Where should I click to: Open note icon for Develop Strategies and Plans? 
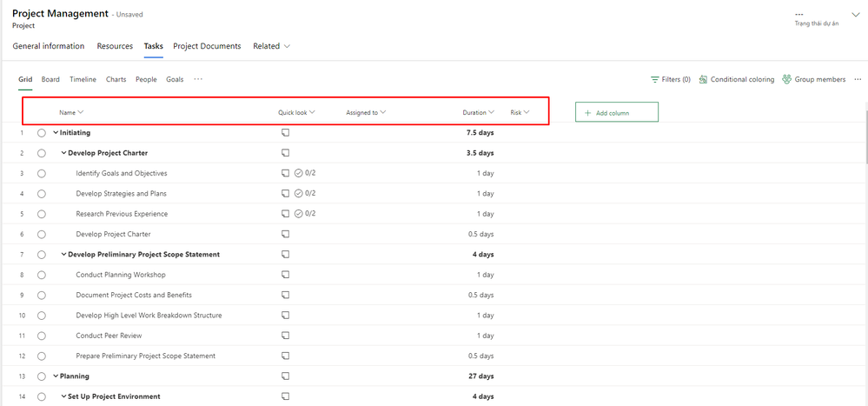tap(285, 193)
